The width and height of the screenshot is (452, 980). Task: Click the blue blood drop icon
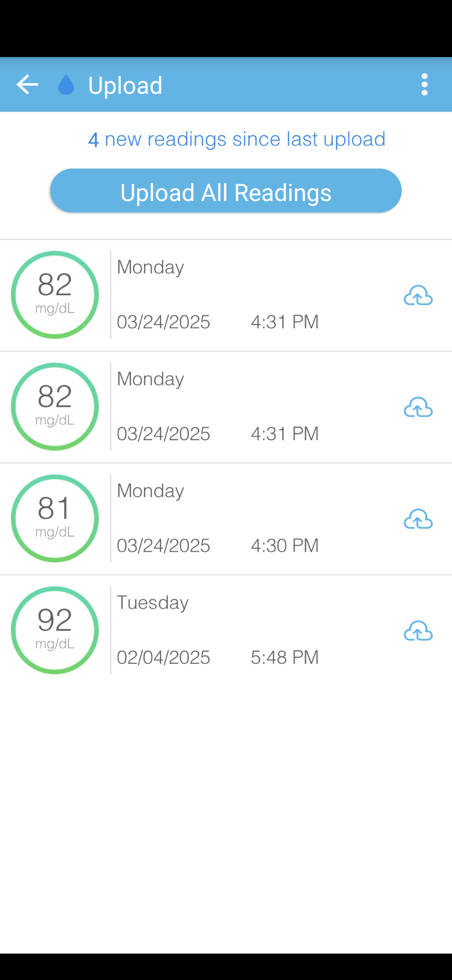click(x=66, y=85)
